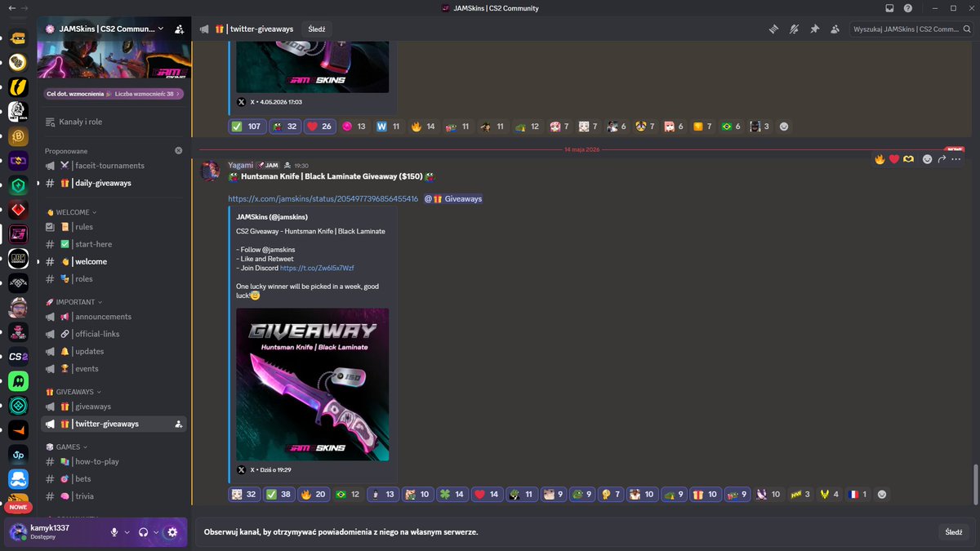Show the member list icon
The image size is (980, 551).
pos(835,29)
